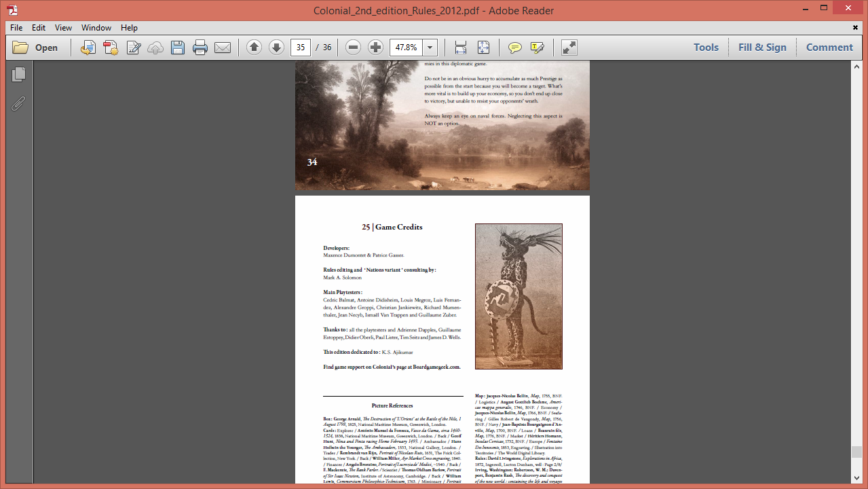
Task: Add a sticky note comment
Action: coord(515,48)
